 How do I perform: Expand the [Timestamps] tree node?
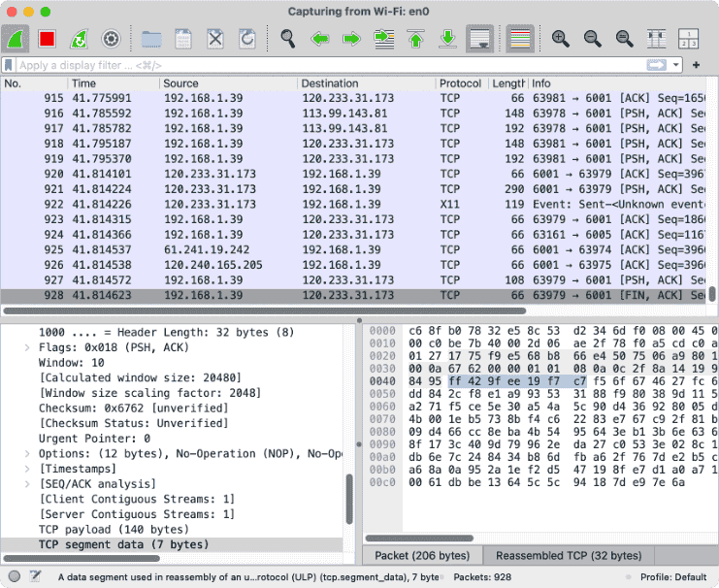pyautogui.click(x=27, y=467)
